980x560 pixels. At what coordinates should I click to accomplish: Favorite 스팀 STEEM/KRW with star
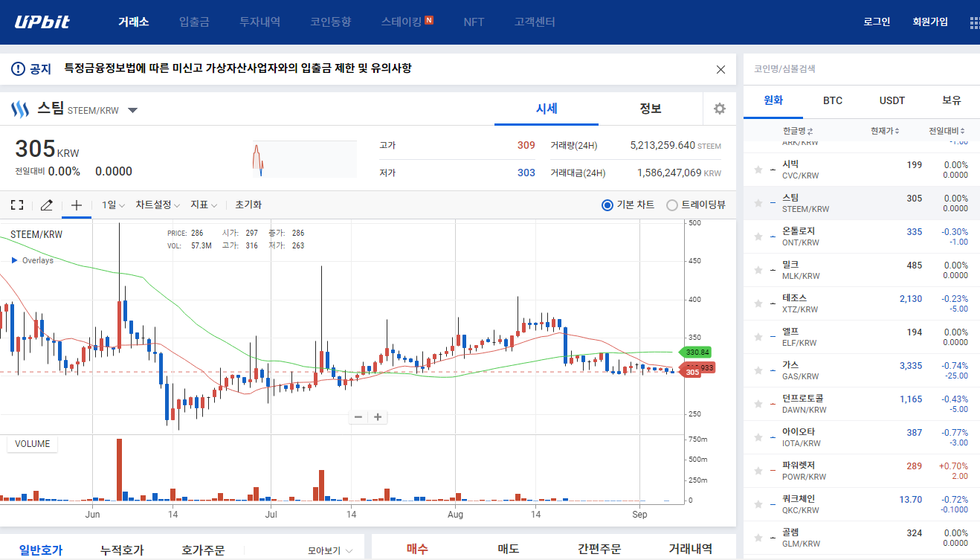pos(758,203)
